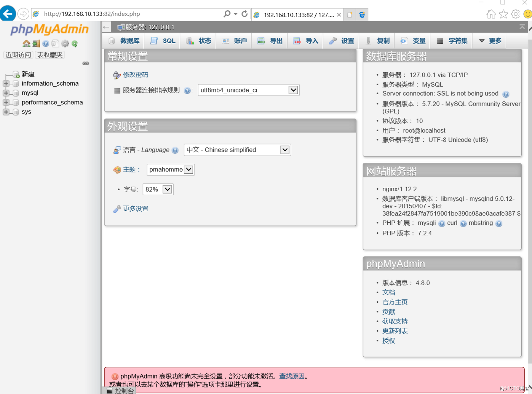Click the browser refresh icon in address bar

pyautogui.click(x=245, y=14)
